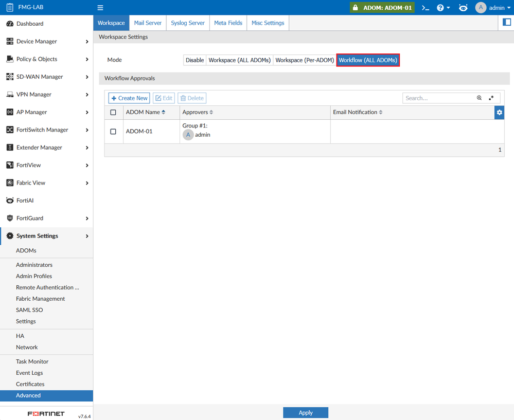Switch to the Mail Server tab
Viewport: 514px width, 420px height.
(148, 23)
